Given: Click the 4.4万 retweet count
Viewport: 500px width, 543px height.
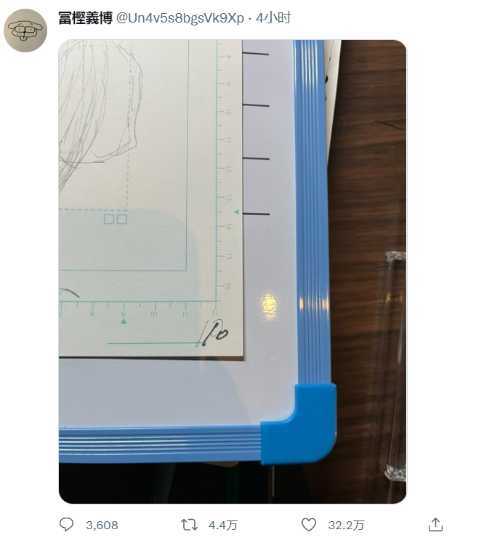Looking at the screenshot, I should click(x=223, y=525).
